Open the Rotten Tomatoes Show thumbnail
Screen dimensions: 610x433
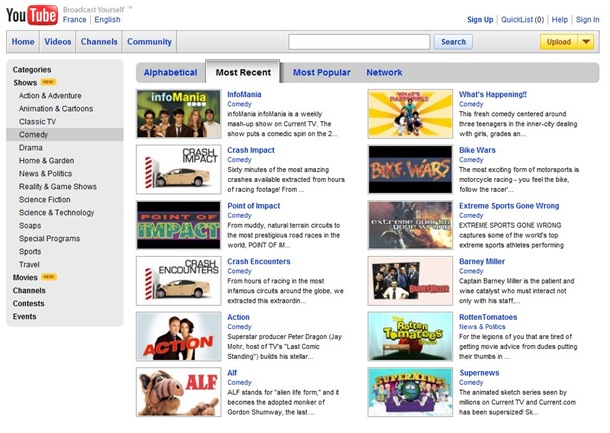pos(410,337)
